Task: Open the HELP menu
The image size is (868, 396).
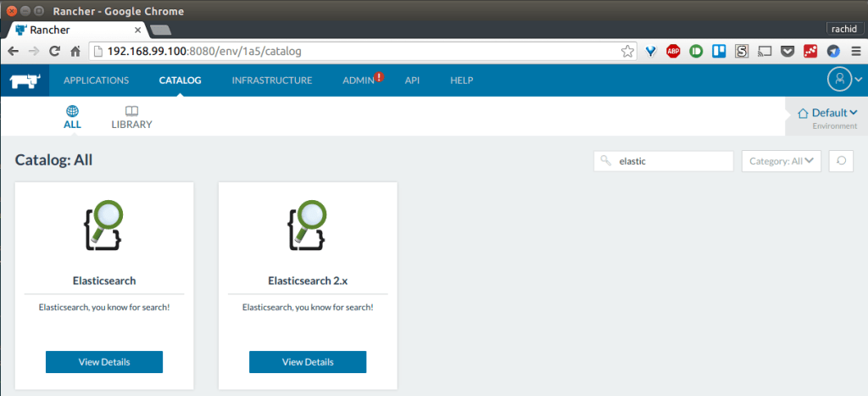Action: pyautogui.click(x=462, y=81)
